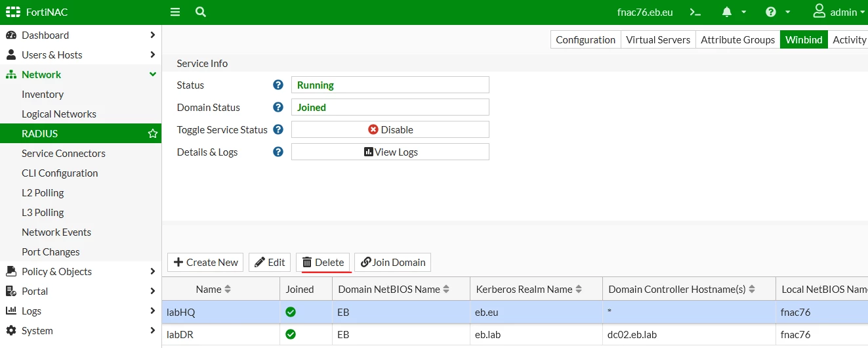The height and width of the screenshot is (348, 868).
Task: Sort by Domain NetBIOS Name column arrows
Action: (x=446, y=289)
